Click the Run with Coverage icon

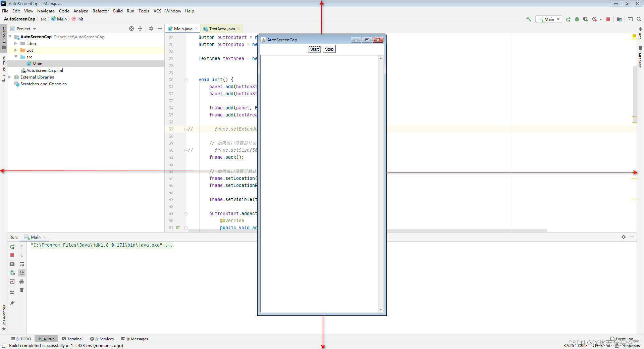point(585,19)
